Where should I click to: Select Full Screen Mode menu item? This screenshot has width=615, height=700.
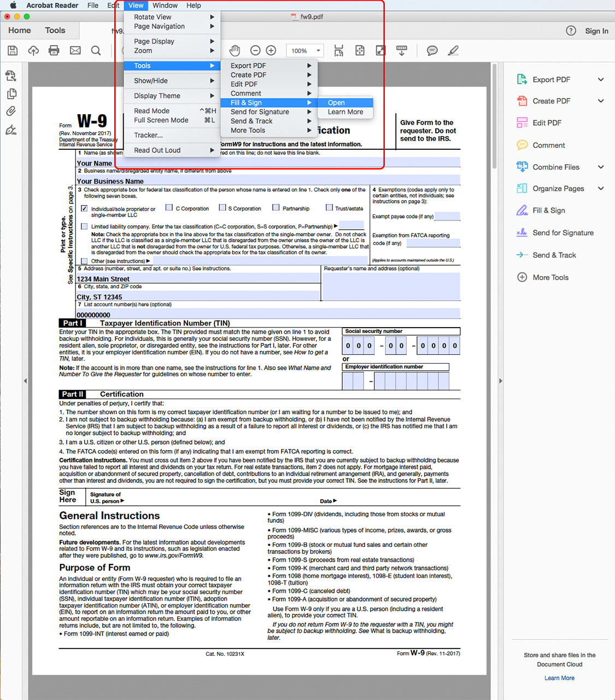coord(172,120)
